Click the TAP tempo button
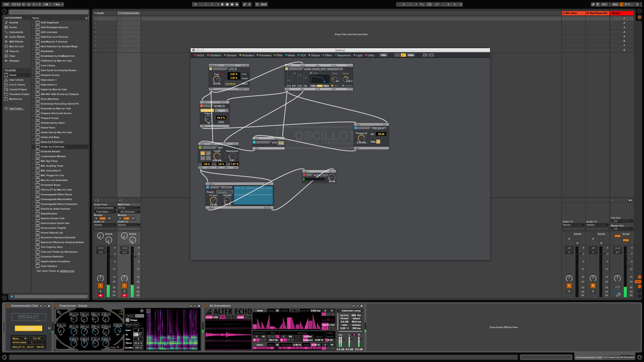Image resolution: width=644 pixels, height=362 pixels. tap(6, 4)
